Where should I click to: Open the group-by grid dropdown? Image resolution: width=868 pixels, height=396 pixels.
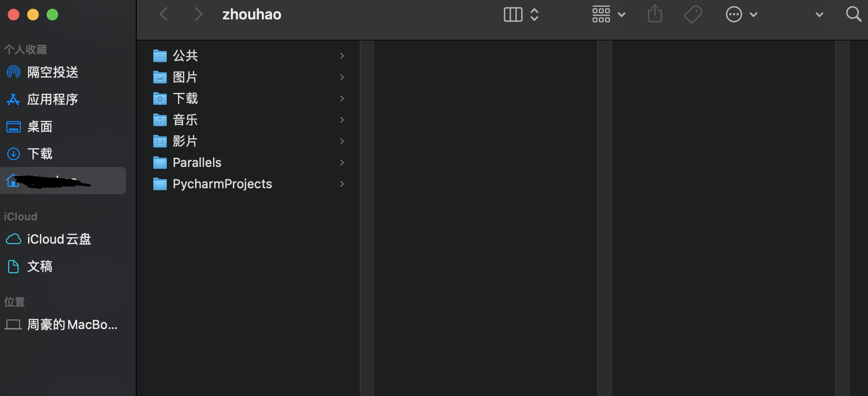[x=608, y=15]
